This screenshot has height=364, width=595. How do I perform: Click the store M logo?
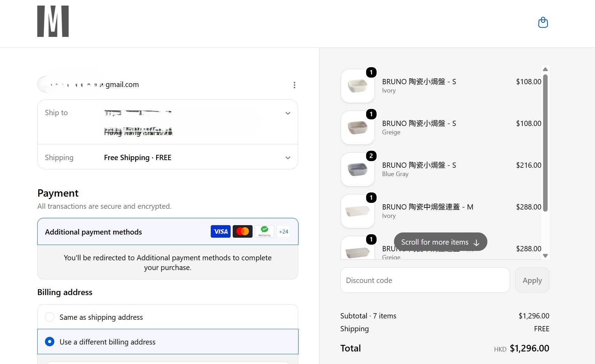click(x=53, y=21)
